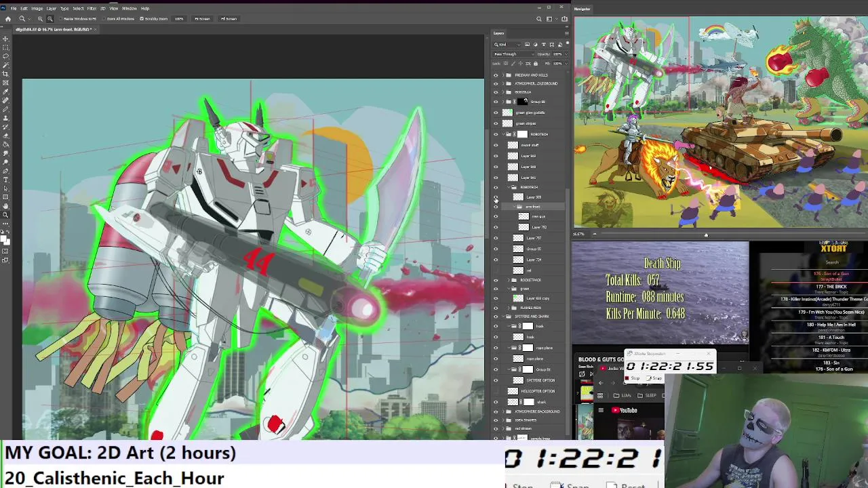Expand the FLAMES NEW group
868x488 pixels.
(x=508, y=308)
